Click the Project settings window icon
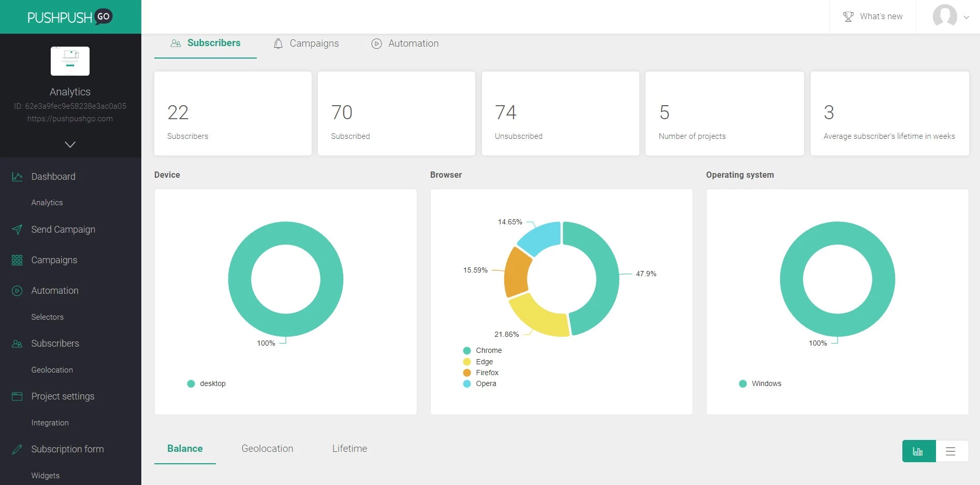 [17, 396]
